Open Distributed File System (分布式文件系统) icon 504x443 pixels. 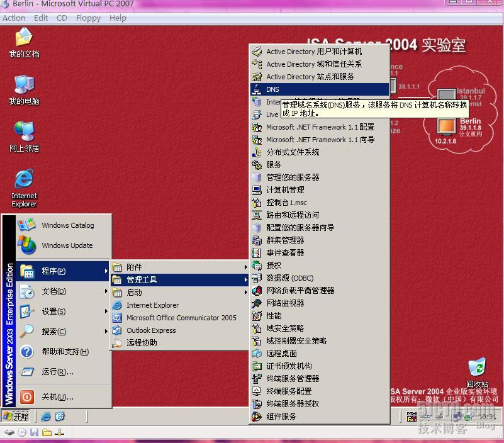pyautogui.click(x=257, y=152)
